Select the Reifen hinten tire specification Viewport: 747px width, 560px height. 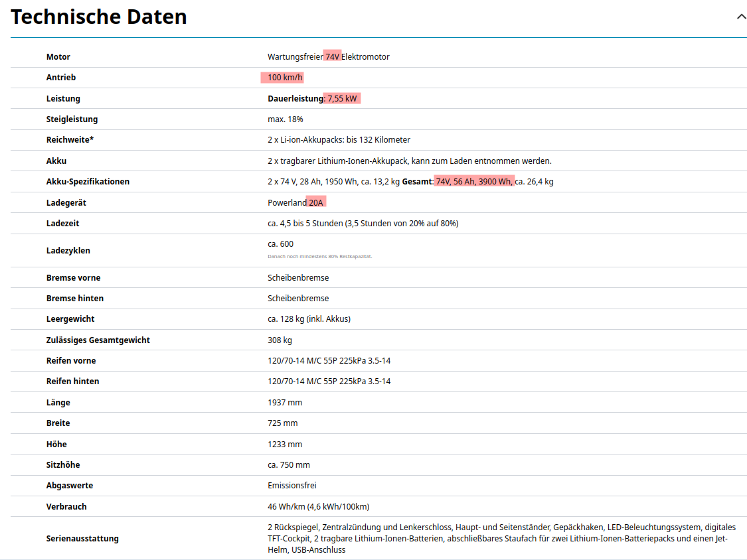(x=329, y=382)
